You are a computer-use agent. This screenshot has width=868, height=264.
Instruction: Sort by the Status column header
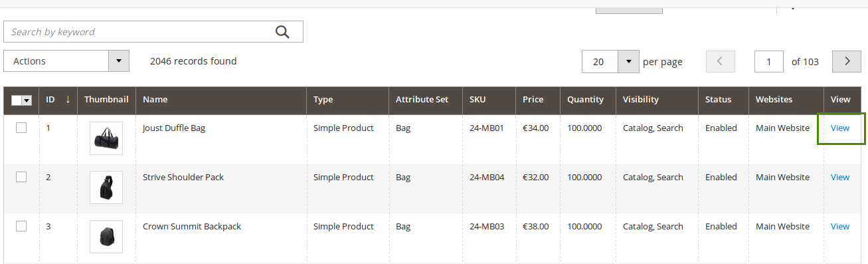(x=723, y=100)
